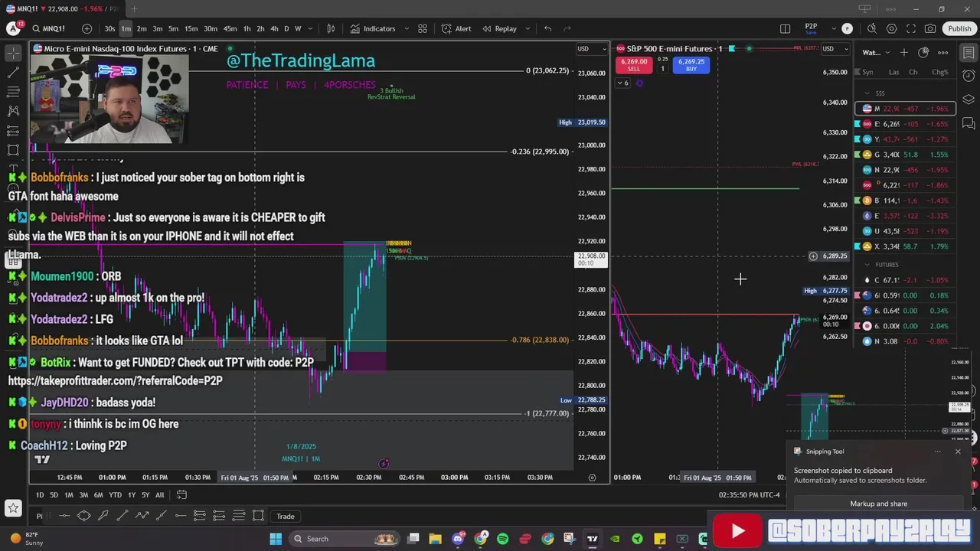The width and height of the screenshot is (980, 551).
Task: Take a chart snapshot with camera icon
Action: [x=930, y=28]
